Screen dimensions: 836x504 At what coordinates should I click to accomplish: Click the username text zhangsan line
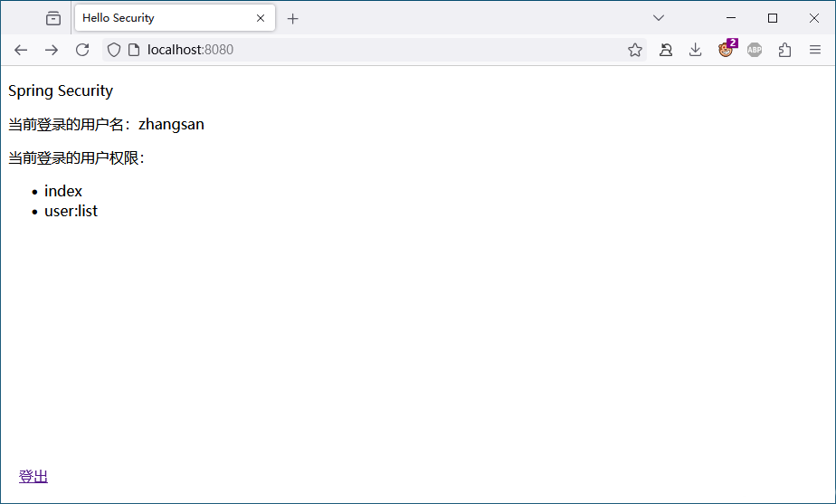(106, 124)
